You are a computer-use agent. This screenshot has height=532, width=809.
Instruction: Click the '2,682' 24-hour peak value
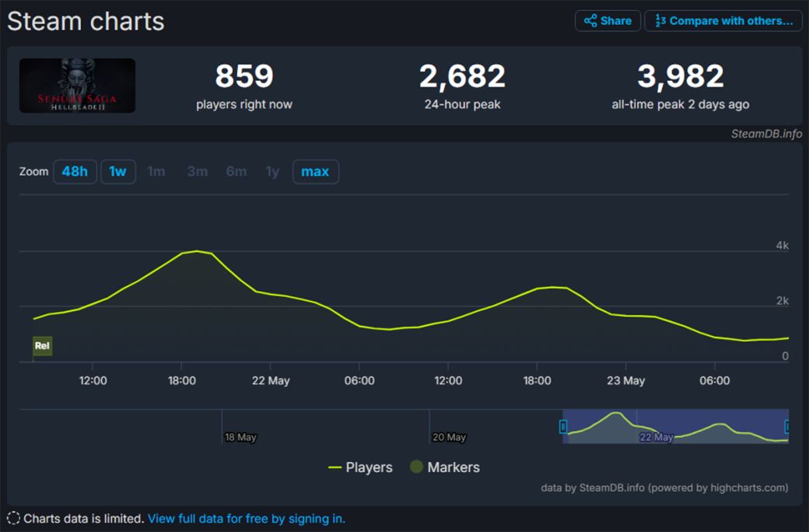point(462,76)
